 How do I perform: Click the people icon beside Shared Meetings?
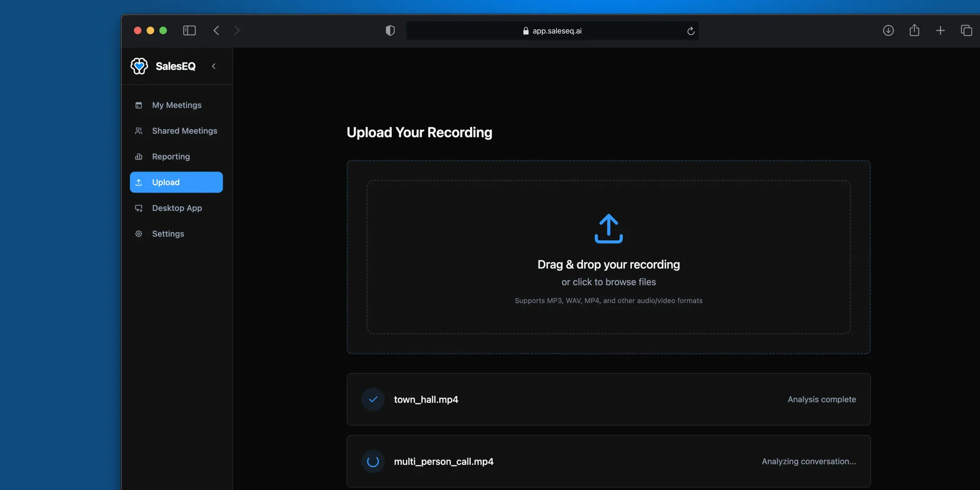tap(138, 131)
